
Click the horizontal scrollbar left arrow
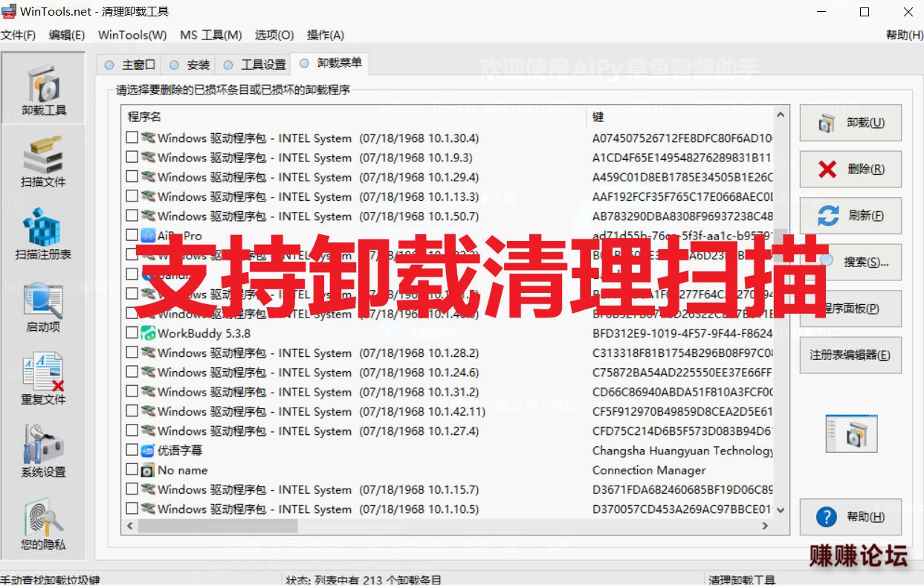[129, 526]
